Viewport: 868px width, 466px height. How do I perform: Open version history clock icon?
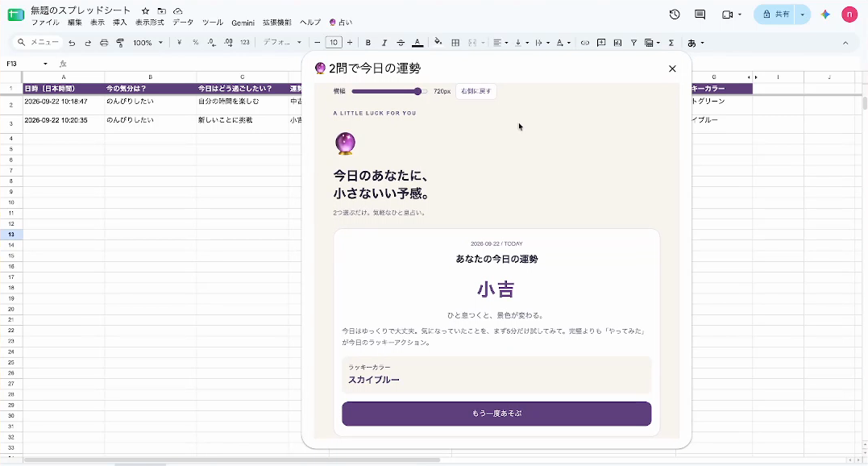coord(675,15)
